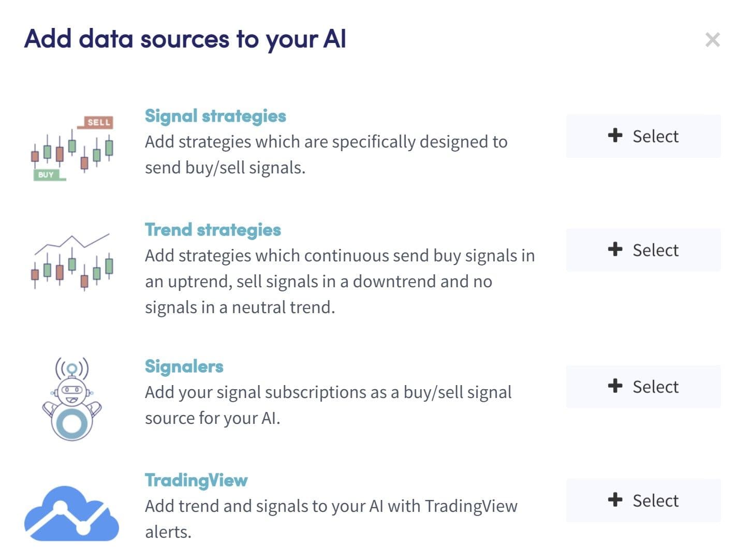
Task: Click the plus icon on the TradingView Select button
Action: point(614,500)
